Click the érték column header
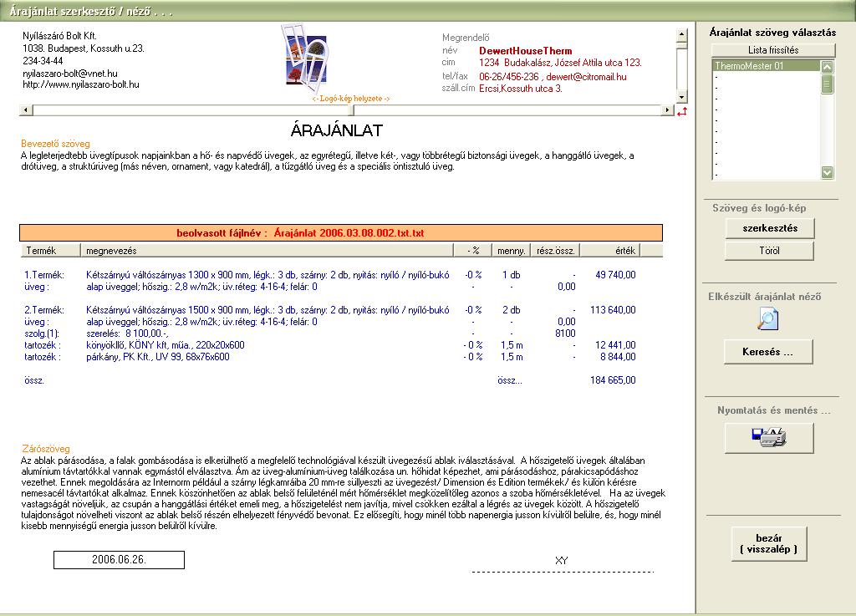This screenshot has width=856, height=616. click(609, 251)
